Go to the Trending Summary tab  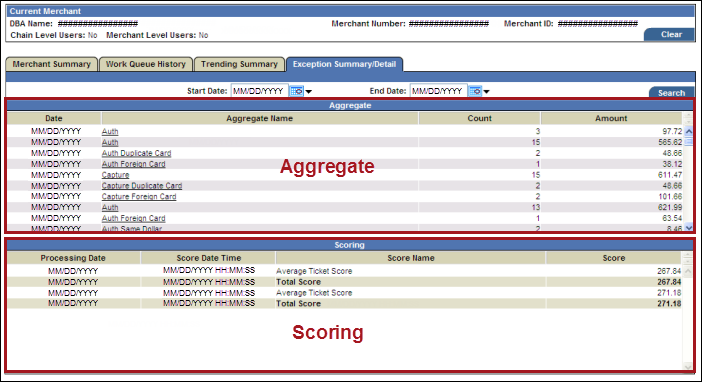(x=239, y=64)
